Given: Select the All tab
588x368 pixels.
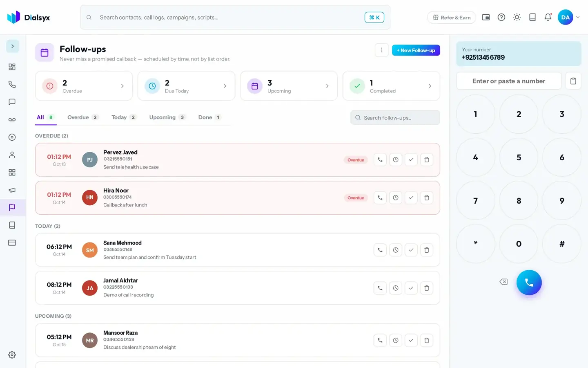Looking at the screenshot, I should click(x=46, y=117).
